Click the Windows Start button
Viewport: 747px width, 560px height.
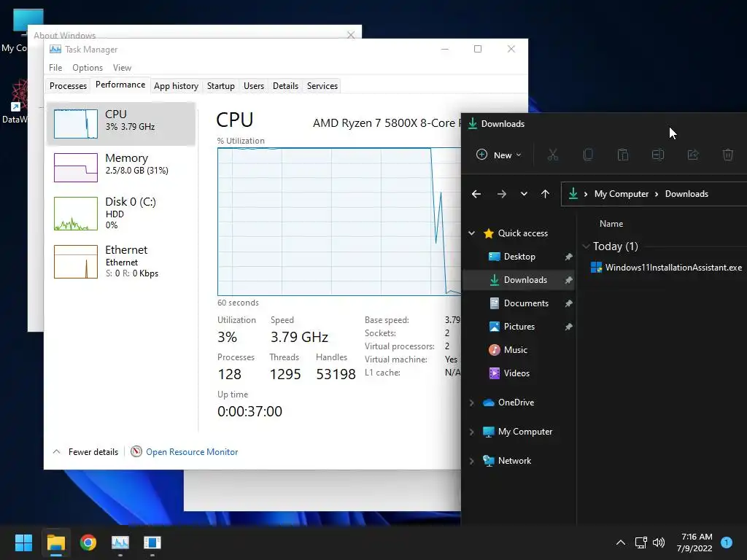(x=23, y=542)
